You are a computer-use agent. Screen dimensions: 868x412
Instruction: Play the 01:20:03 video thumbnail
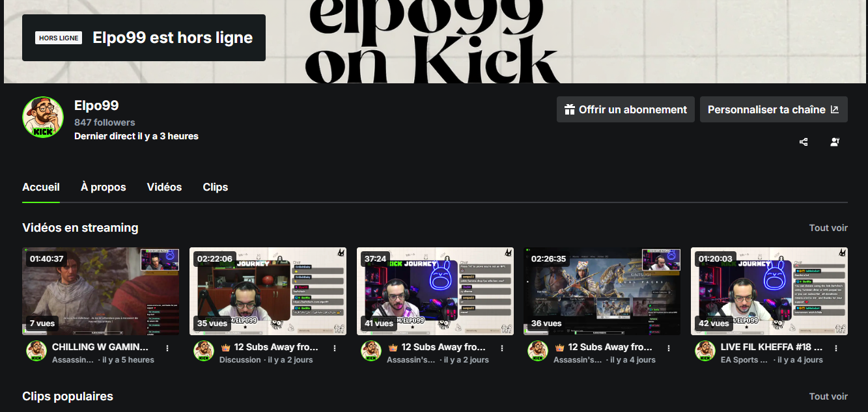point(769,291)
